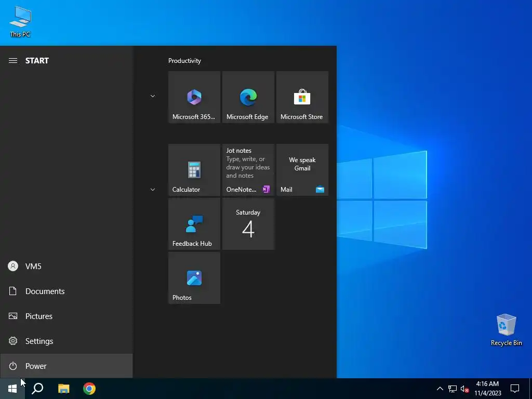Open the Mail tile
The width and height of the screenshot is (532, 399).
pyautogui.click(x=302, y=170)
